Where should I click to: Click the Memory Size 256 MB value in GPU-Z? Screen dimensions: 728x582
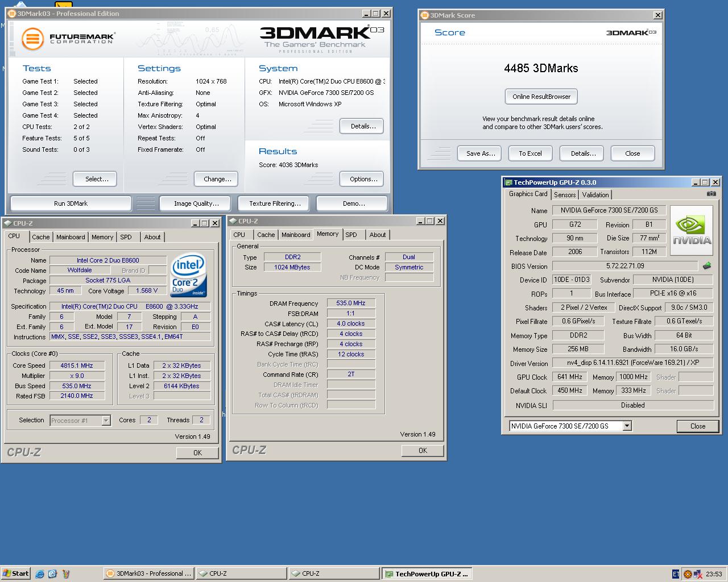[x=578, y=349]
